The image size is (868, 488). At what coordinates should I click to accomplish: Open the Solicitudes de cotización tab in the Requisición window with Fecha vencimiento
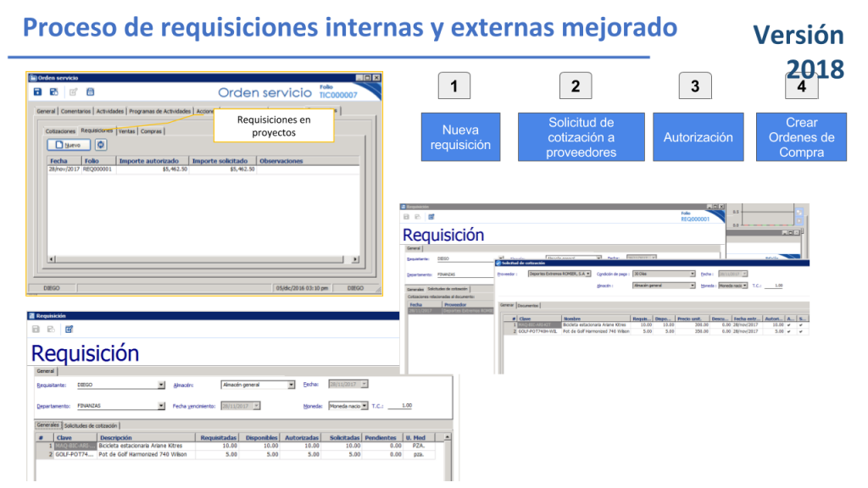point(91,426)
